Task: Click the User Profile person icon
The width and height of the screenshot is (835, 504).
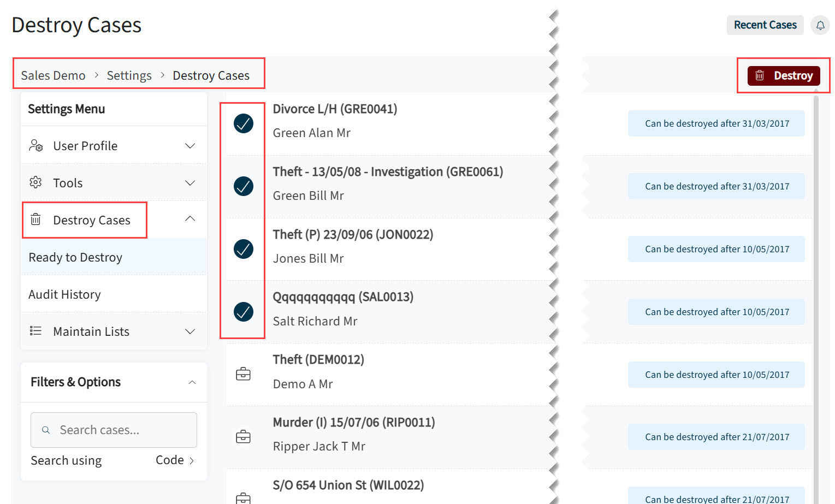Action: point(36,146)
